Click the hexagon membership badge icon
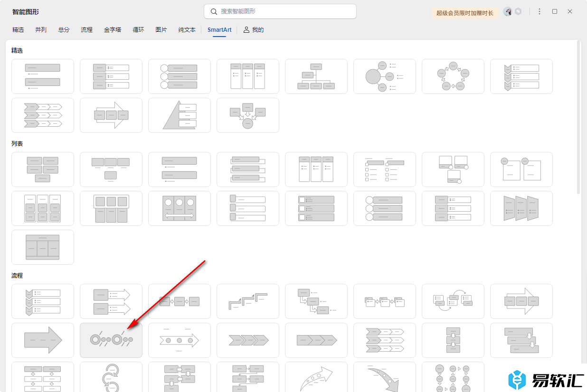The image size is (587, 392). click(x=518, y=12)
